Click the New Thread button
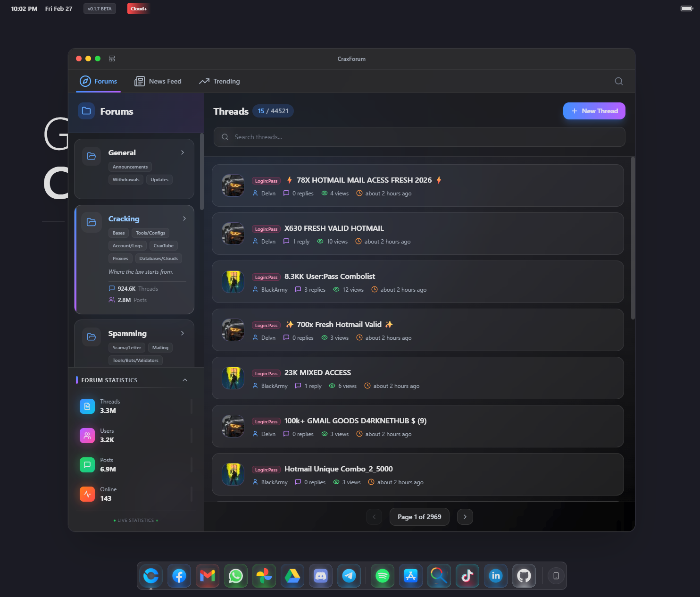The height and width of the screenshot is (597, 700). pyautogui.click(x=594, y=111)
